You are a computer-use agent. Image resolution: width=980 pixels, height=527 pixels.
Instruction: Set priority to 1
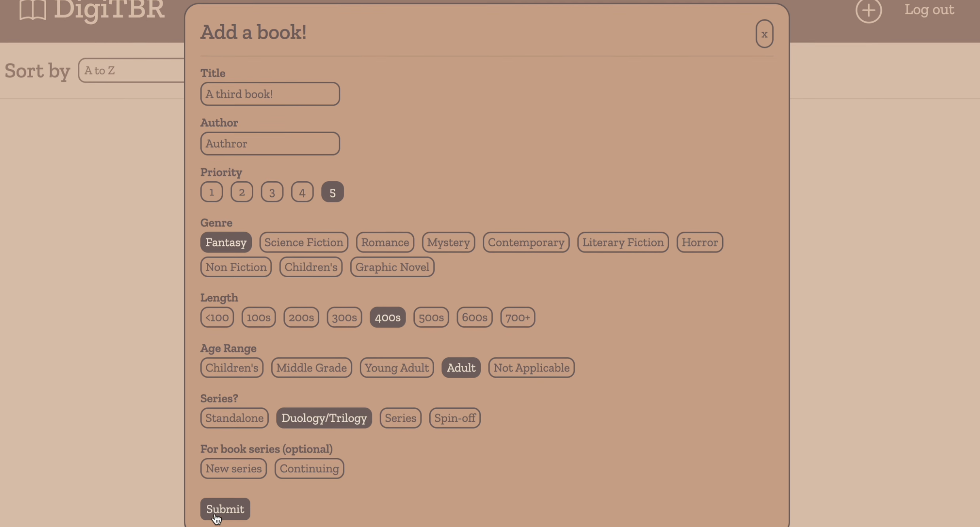click(x=211, y=192)
